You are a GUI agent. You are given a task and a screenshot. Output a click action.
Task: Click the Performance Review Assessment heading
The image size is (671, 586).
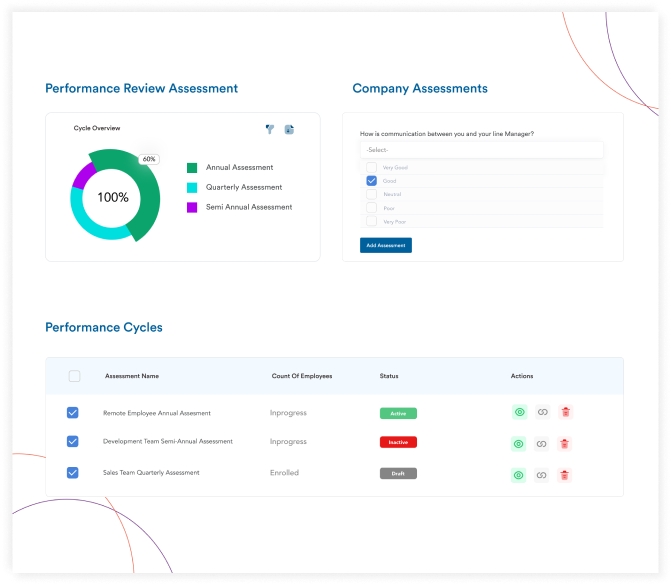(142, 88)
